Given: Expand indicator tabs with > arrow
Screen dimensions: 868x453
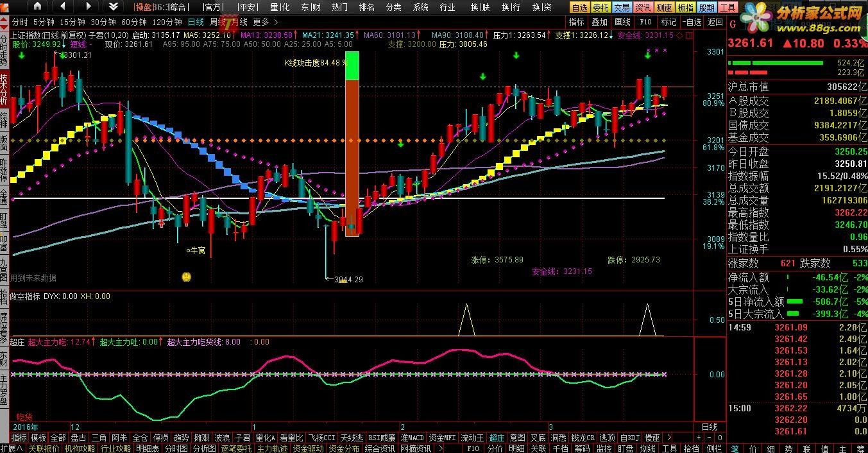Looking at the screenshot, I should [670, 438].
